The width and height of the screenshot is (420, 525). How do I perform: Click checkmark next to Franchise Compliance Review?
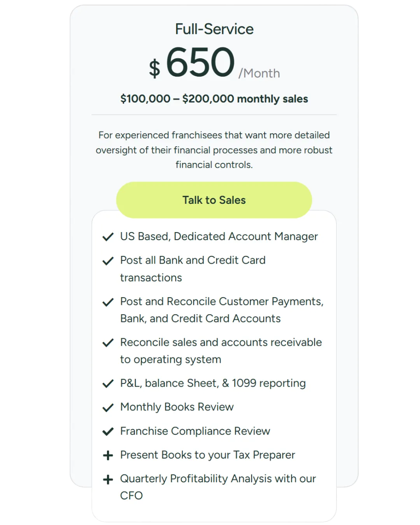(x=108, y=431)
